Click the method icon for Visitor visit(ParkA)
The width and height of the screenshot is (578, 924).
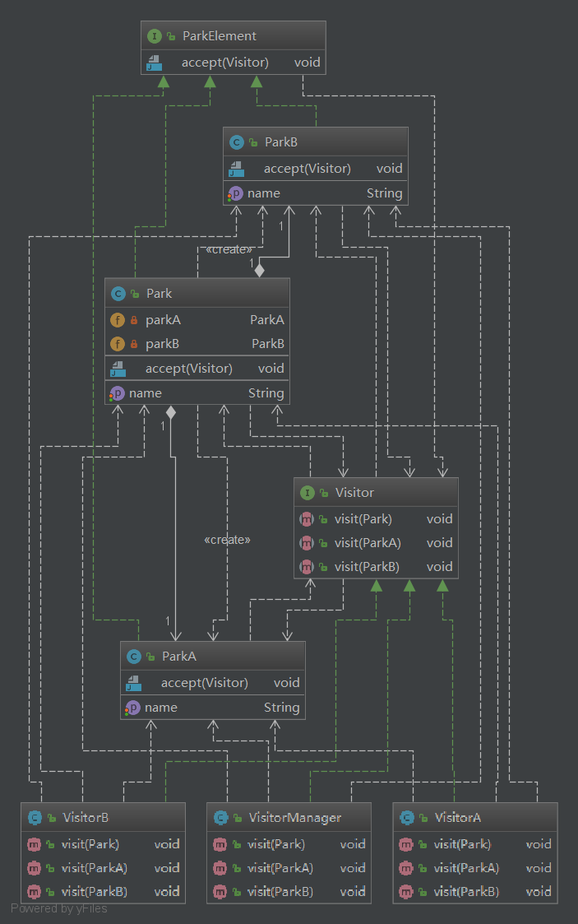point(307,543)
